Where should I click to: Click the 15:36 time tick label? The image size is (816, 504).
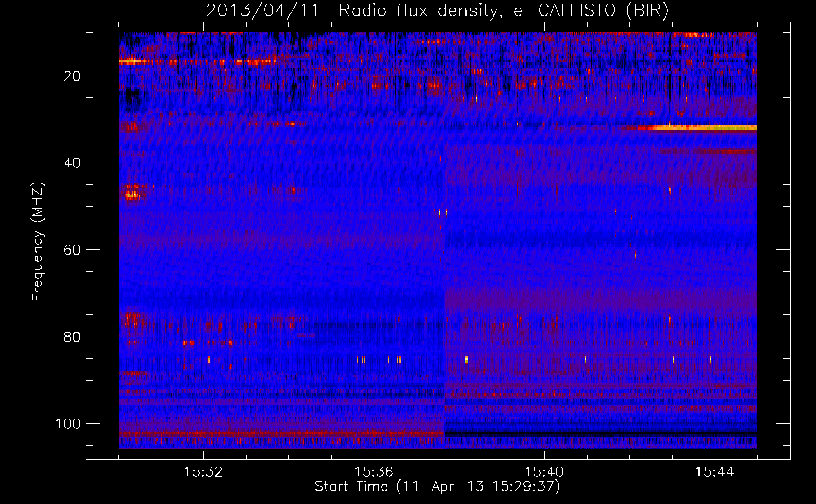tap(374, 472)
